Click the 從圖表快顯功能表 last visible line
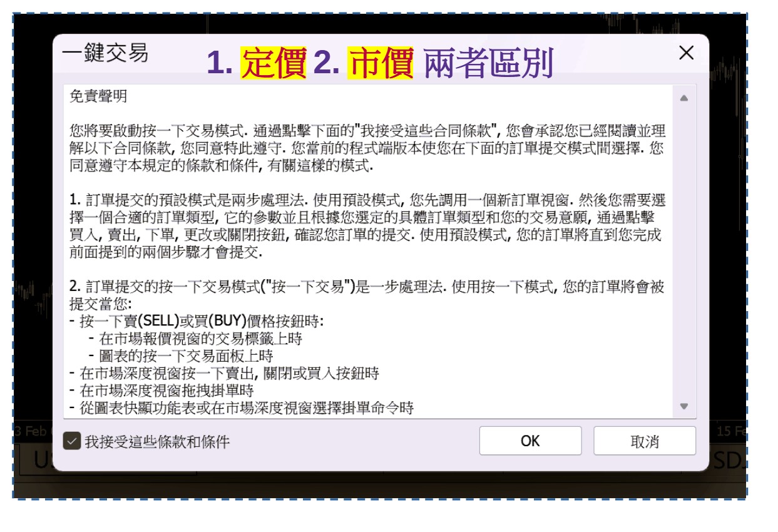This screenshot has width=778, height=532. click(241, 408)
